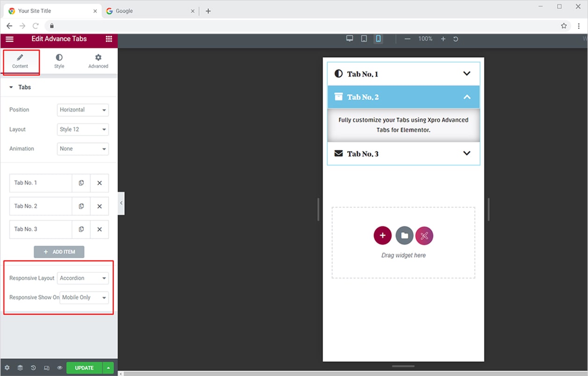The image size is (588, 376).
Task: Switch preview to Mobile view
Action: coord(378,39)
